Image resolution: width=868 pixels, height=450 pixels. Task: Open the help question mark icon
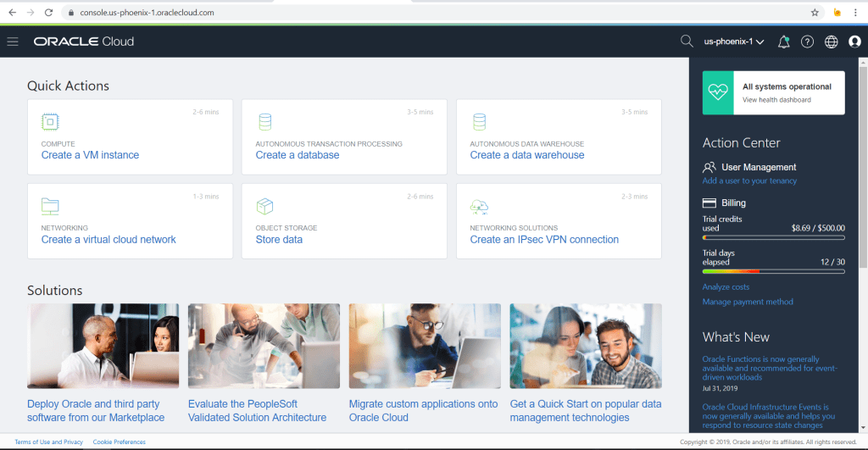[807, 42]
